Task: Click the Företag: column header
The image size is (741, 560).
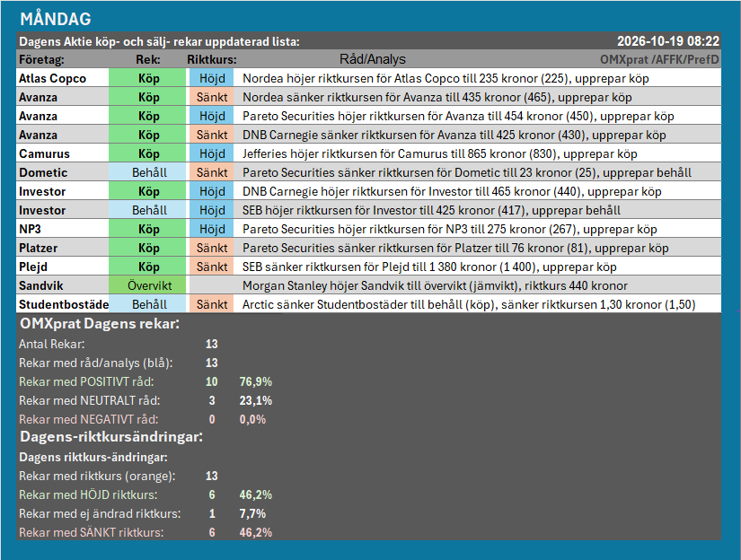Action: pos(41,59)
